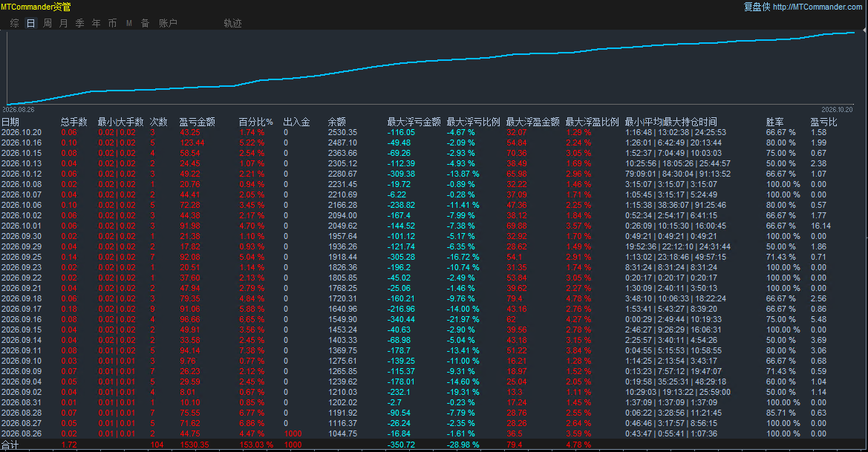Click the 2026.09.02 date cell
The image size is (868, 452).
pos(22,392)
